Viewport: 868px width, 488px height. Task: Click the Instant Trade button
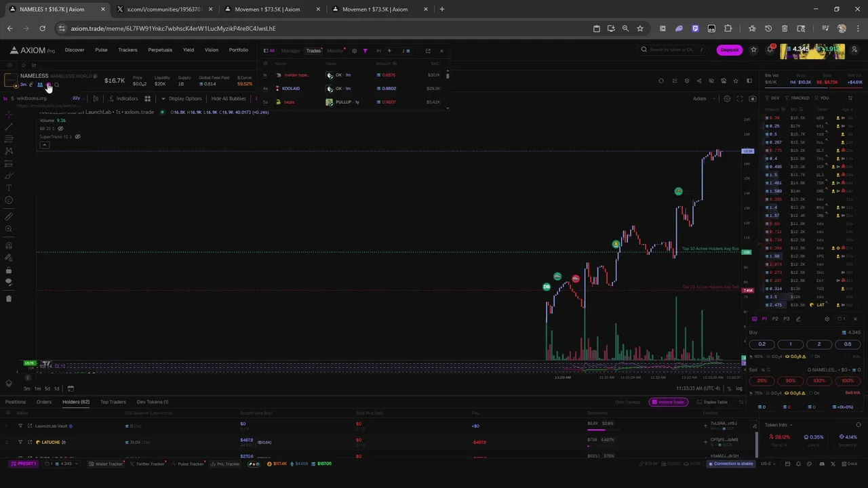668,402
